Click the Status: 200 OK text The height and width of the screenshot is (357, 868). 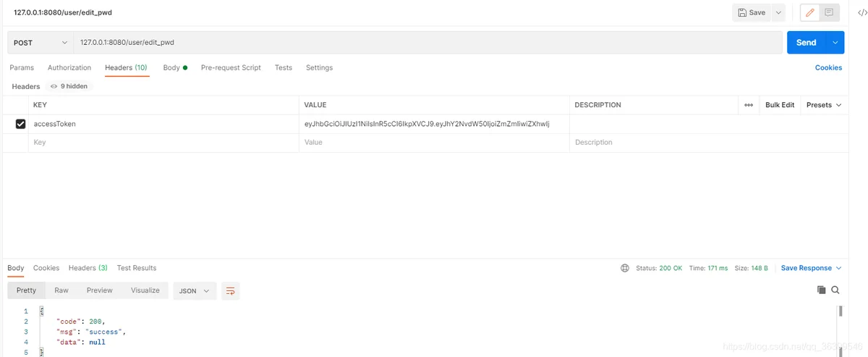[x=659, y=268]
